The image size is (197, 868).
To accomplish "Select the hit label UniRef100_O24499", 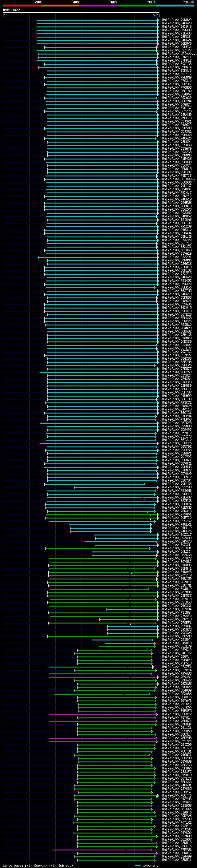I will pyautogui.click(x=177, y=856).
